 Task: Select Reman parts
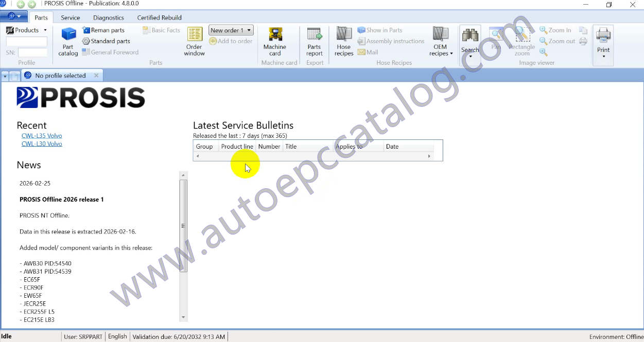[x=103, y=30]
